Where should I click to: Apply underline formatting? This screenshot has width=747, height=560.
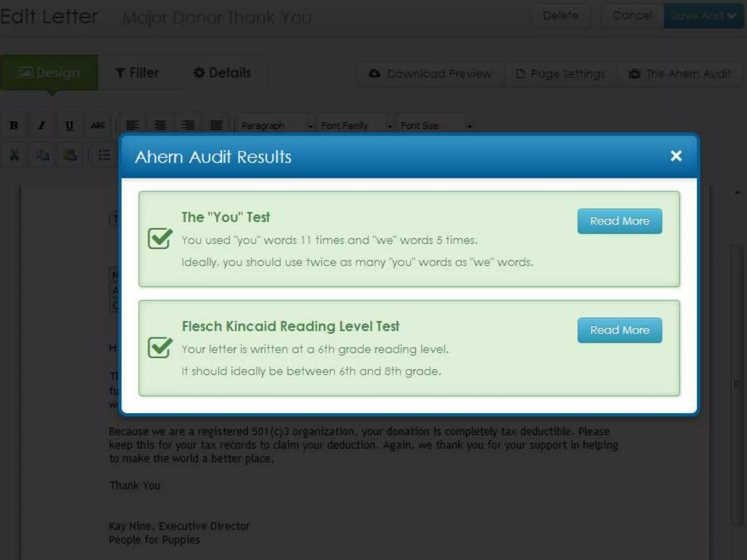coord(69,125)
